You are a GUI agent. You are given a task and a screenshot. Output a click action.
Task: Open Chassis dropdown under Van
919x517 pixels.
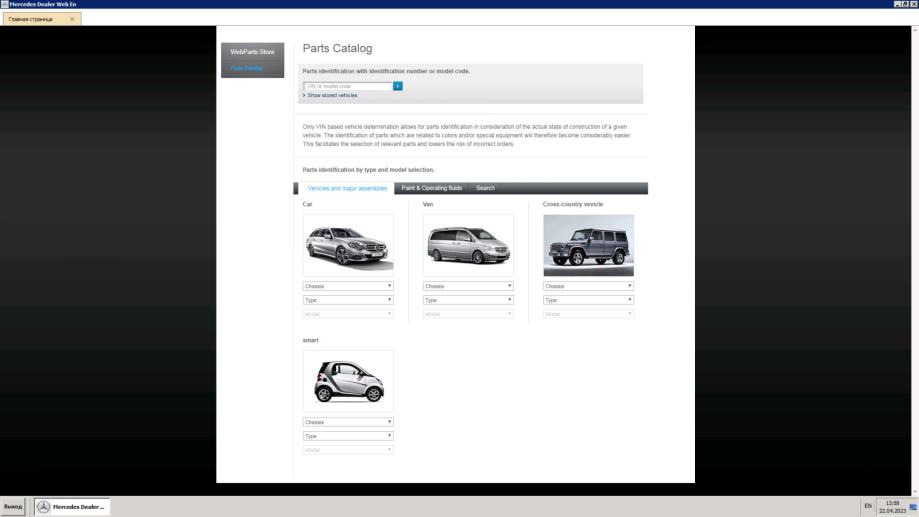click(468, 286)
